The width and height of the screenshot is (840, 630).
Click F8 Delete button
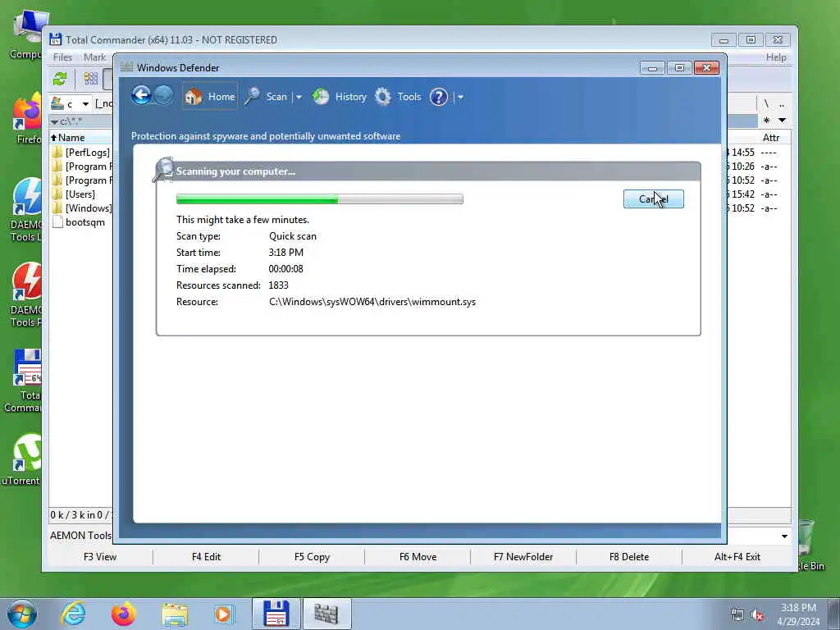point(629,557)
